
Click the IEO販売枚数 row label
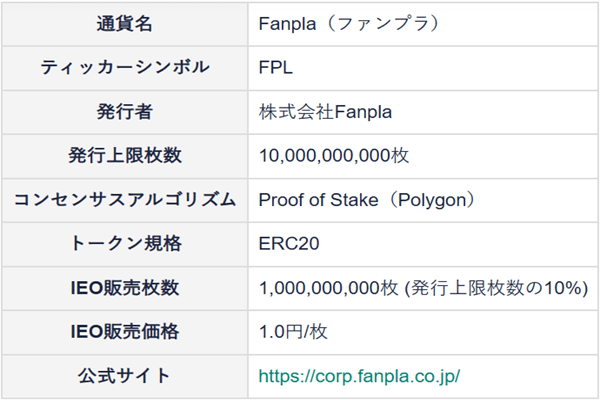tap(125, 288)
